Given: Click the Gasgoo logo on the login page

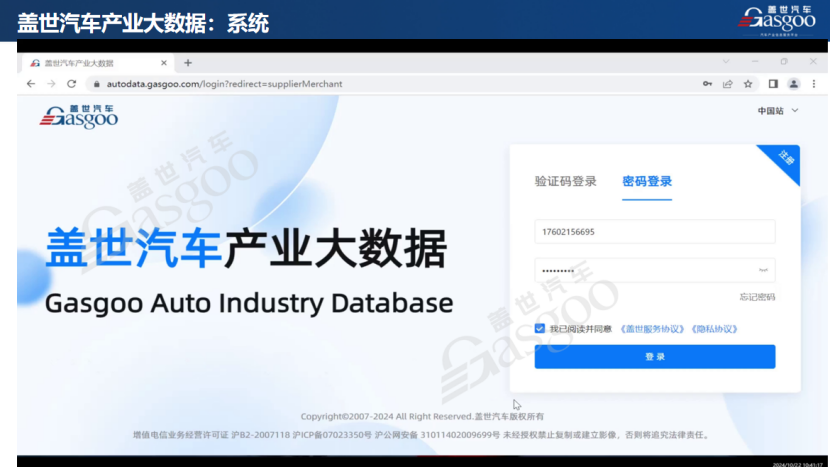Looking at the screenshot, I should click(x=79, y=117).
